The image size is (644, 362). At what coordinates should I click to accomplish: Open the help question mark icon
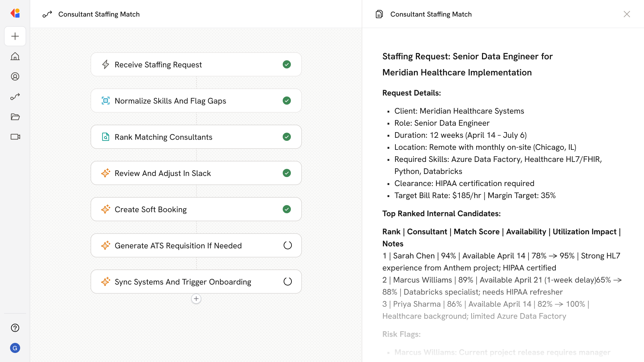click(x=15, y=328)
